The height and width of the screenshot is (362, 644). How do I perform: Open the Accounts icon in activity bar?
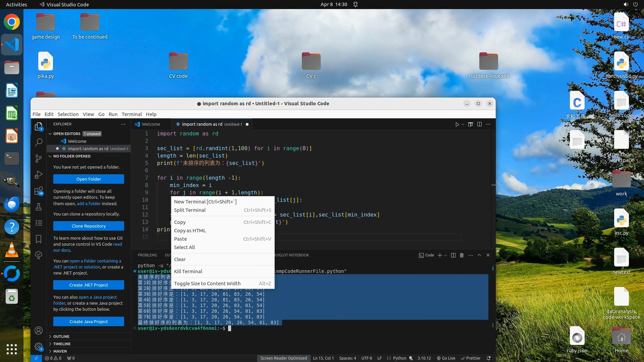[39, 331]
